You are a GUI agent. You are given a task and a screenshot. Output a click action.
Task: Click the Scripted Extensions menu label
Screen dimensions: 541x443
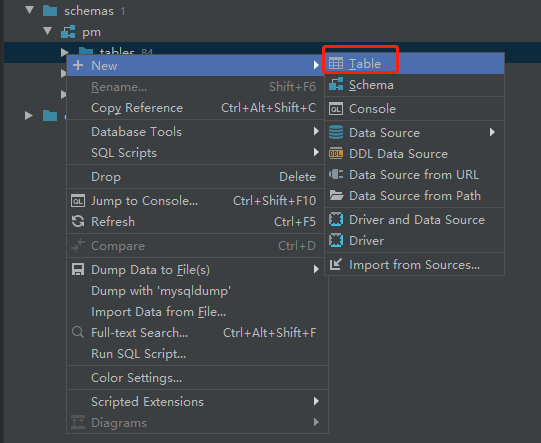(x=147, y=402)
